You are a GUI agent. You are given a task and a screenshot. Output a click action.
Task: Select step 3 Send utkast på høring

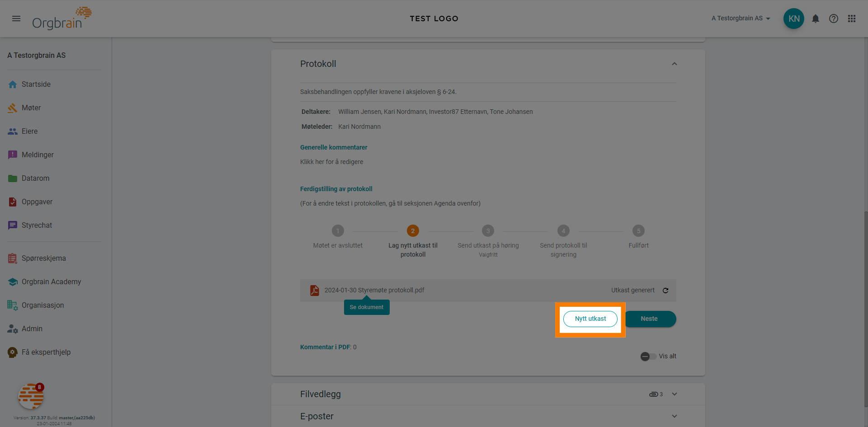tap(488, 241)
